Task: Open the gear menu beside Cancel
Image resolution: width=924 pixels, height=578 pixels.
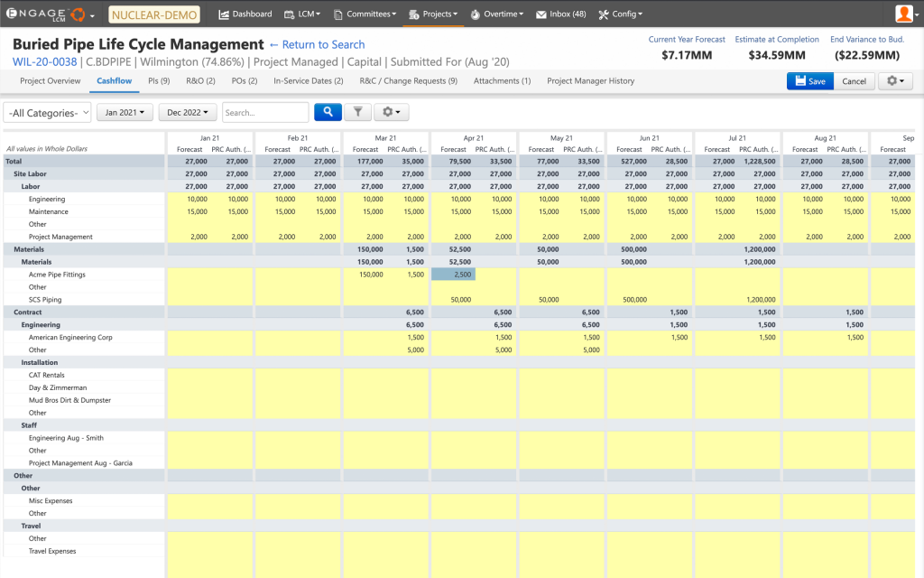Action: tap(895, 81)
